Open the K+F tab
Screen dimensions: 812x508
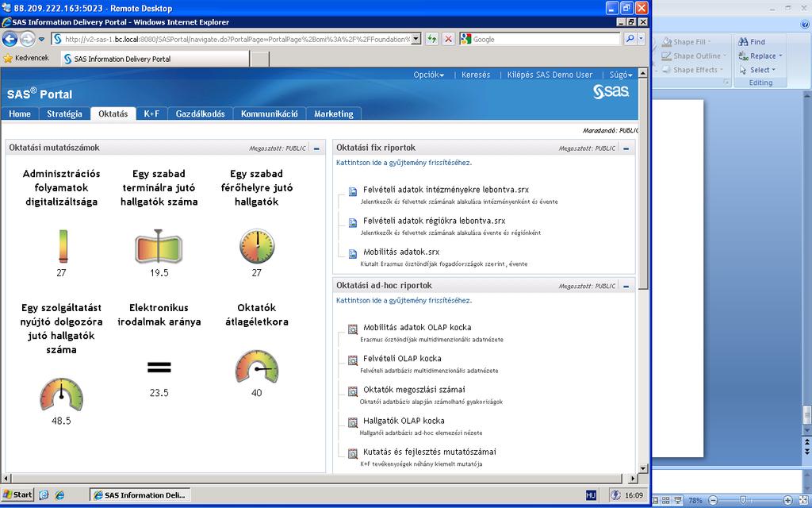[x=151, y=114]
